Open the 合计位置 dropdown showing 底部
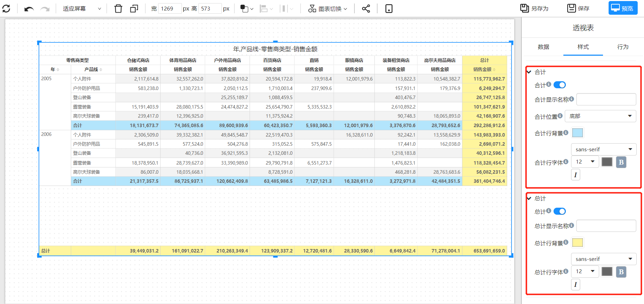Screen dimensions: 644x304 pyautogui.click(x=600, y=116)
